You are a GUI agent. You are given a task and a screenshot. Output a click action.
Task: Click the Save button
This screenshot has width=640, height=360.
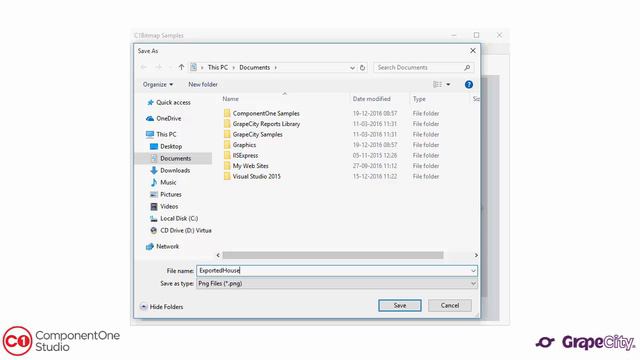[x=400, y=305]
